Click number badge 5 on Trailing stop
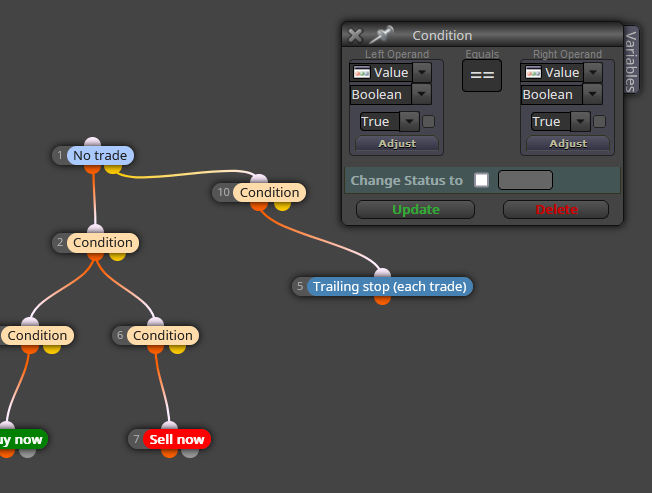This screenshot has width=652, height=493. (300, 286)
